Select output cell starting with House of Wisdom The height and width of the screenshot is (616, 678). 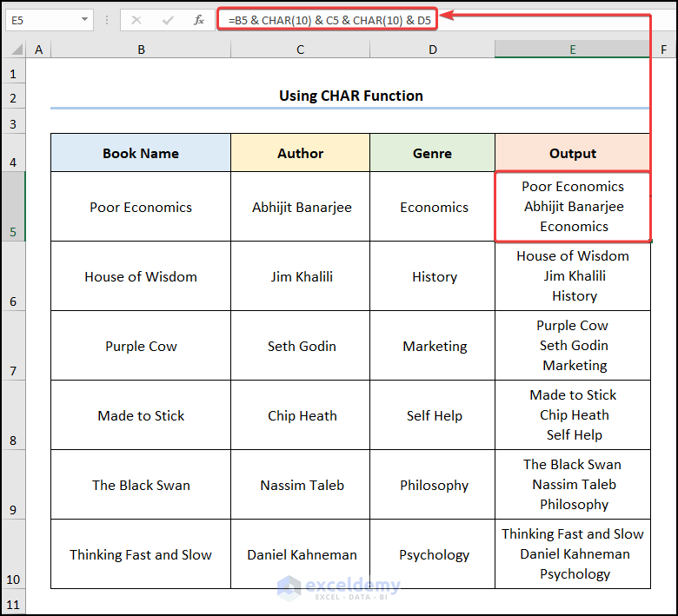coord(573,276)
